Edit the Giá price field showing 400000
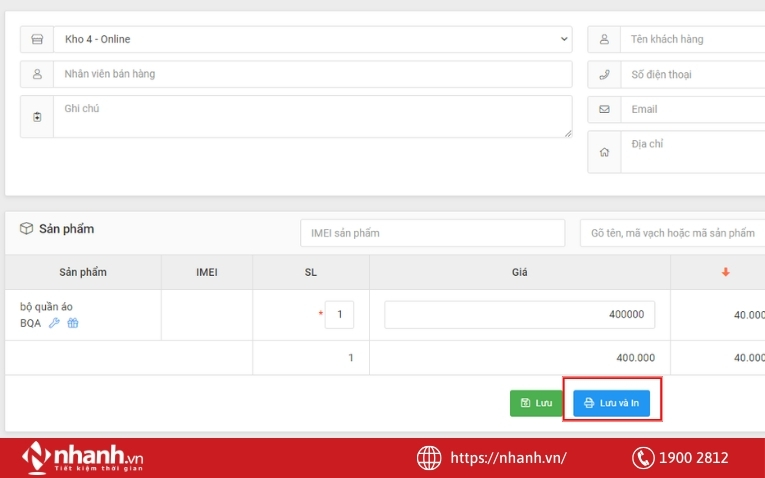Image resolution: width=765 pixels, height=478 pixels. [520, 315]
